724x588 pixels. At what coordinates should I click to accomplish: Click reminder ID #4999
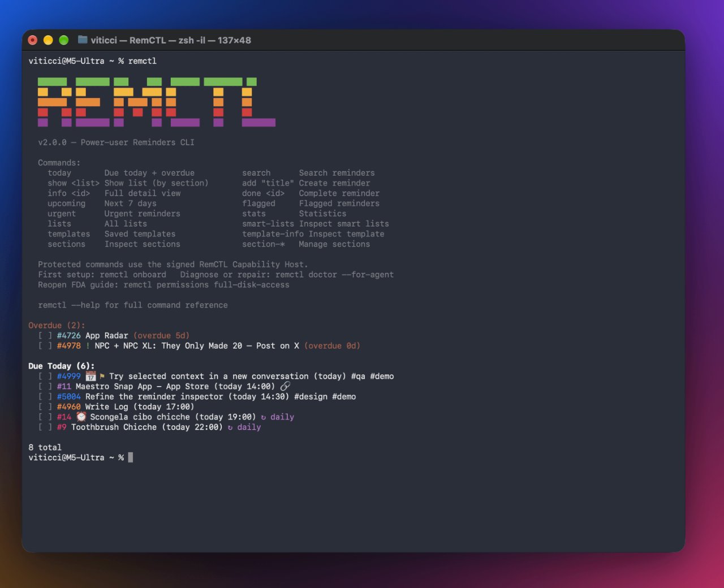69,377
